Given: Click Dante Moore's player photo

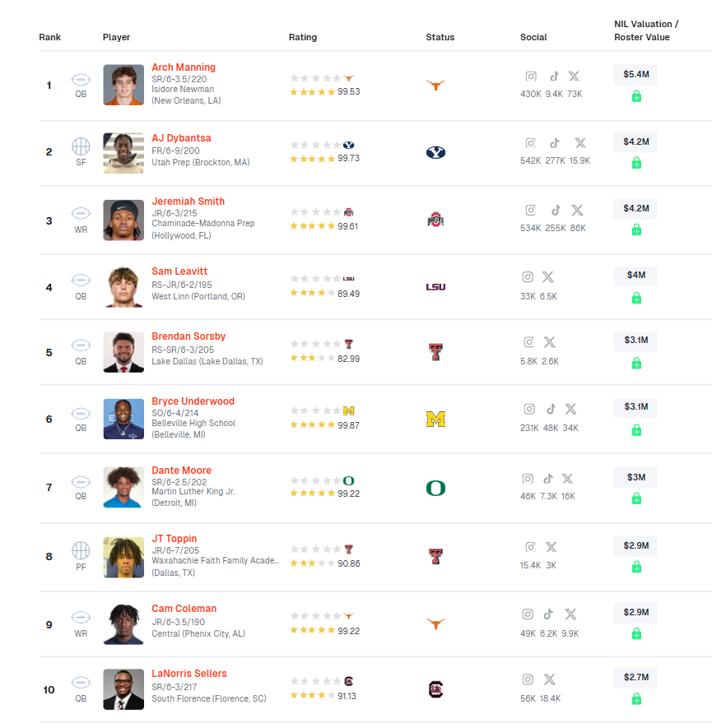Looking at the screenshot, I should [123, 488].
